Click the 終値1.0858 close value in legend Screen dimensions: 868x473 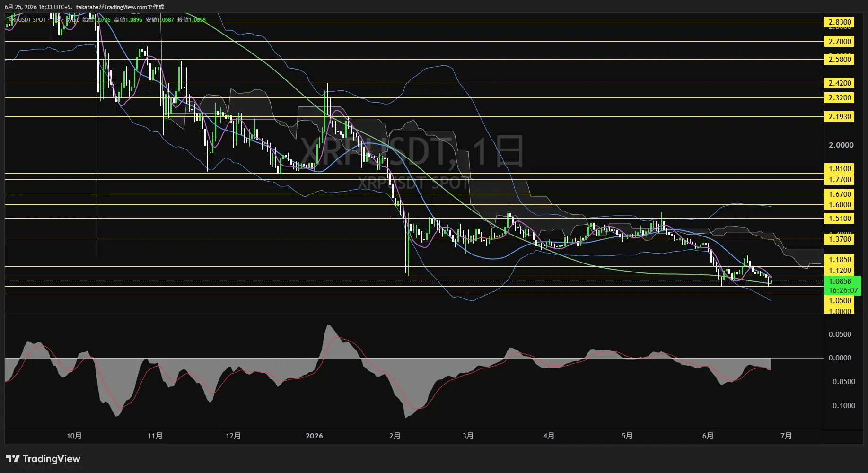[x=192, y=20]
